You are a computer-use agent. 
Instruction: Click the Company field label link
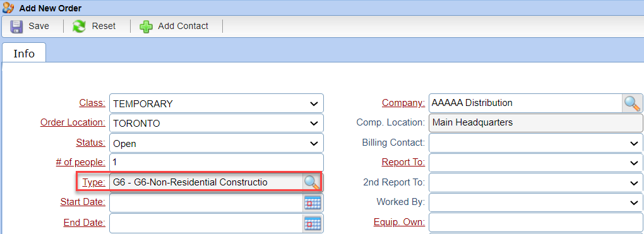pyautogui.click(x=403, y=103)
